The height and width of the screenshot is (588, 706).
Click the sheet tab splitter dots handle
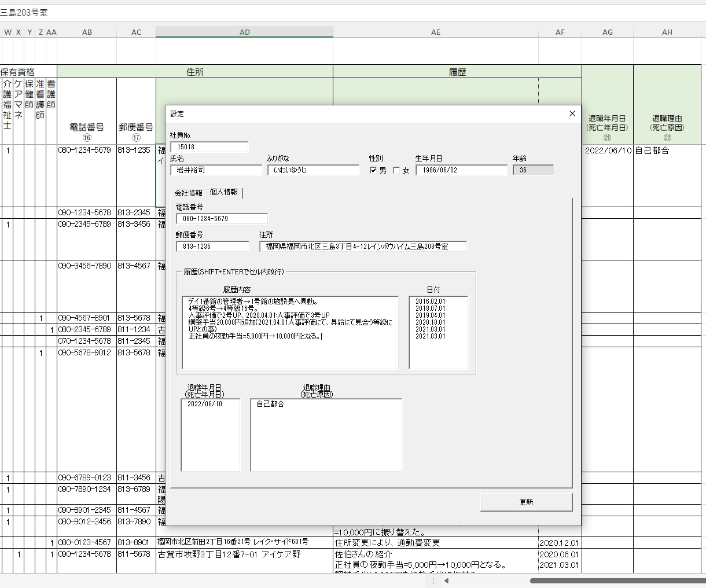pos(433,580)
